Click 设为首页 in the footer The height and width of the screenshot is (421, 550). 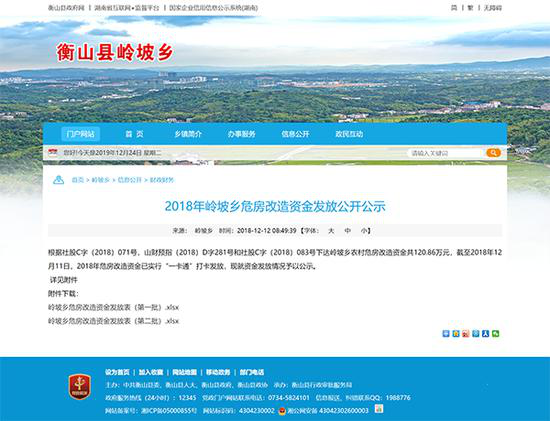tap(117, 372)
